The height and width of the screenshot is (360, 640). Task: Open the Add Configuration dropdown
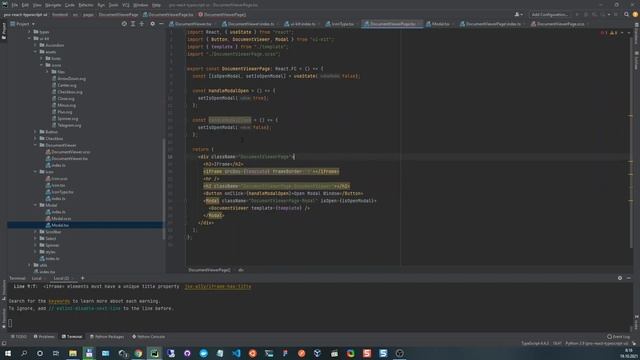pyautogui.click(x=549, y=14)
